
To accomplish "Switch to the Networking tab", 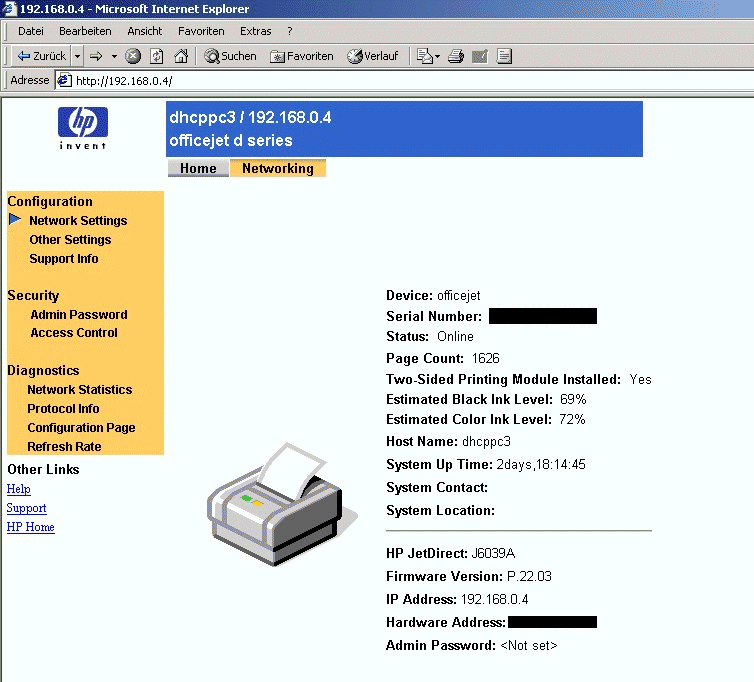I will (x=278, y=168).
